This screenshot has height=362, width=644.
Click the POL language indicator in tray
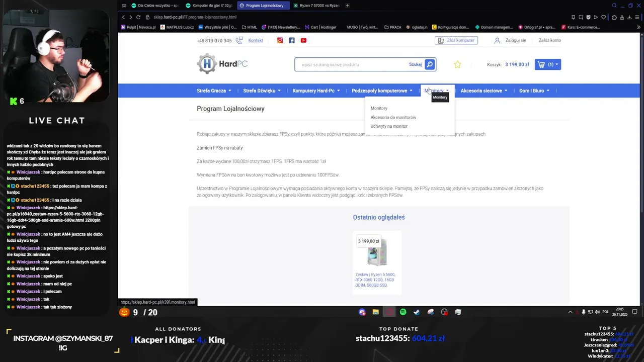(606, 312)
